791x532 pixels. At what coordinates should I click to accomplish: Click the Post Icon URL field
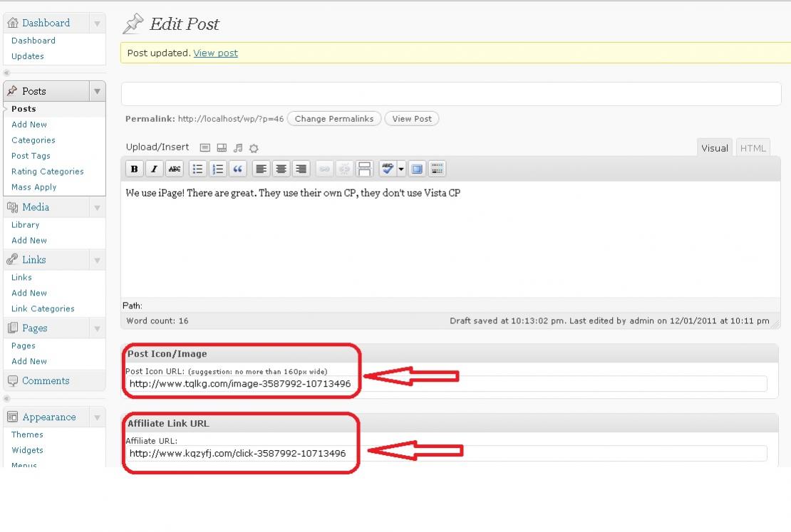(446, 384)
